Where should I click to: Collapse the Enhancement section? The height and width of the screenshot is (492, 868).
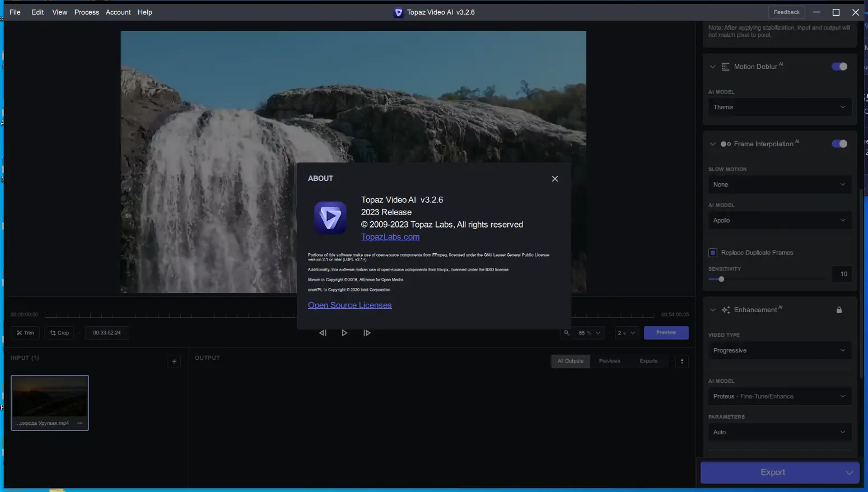tap(712, 310)
